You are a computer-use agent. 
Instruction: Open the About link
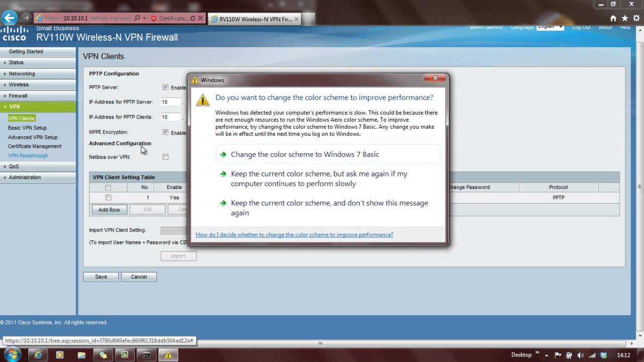pos(605,27)
